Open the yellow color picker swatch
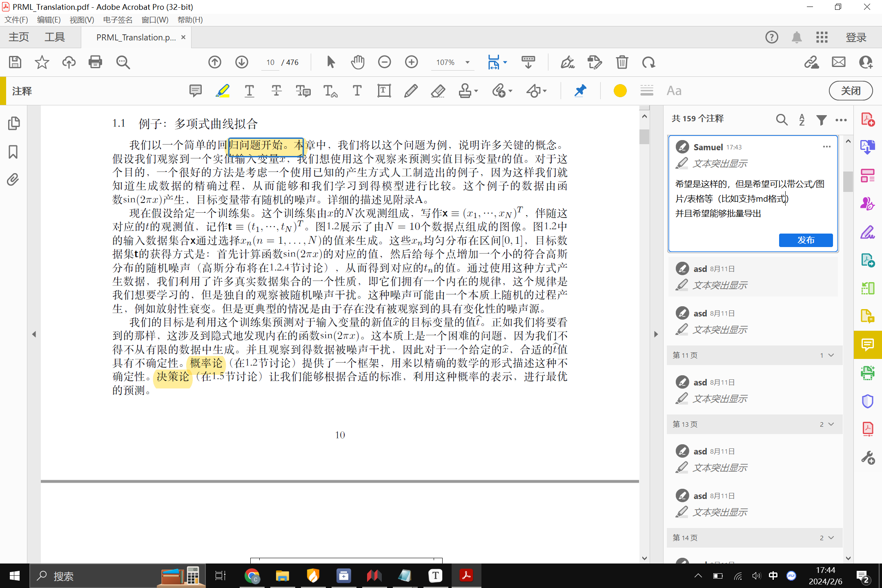The height and width of the screenshot is (588, 882). tap(619, 91)
